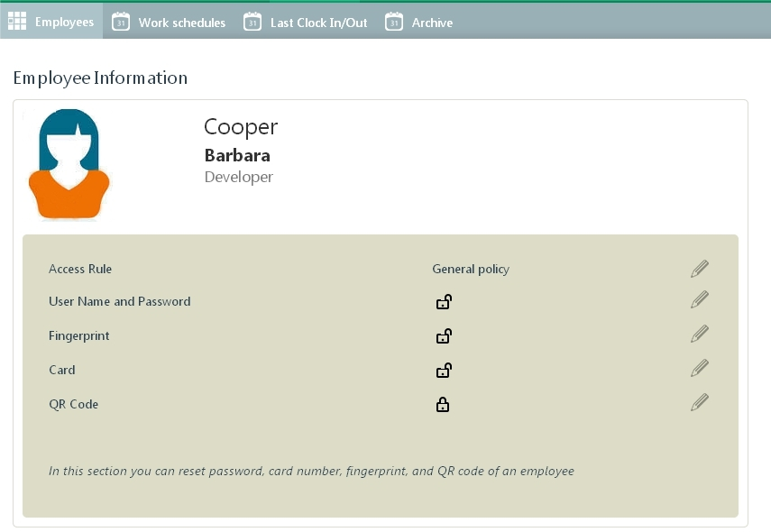Viewport: 771px width, 532px height.
Task: Click the Archive calendar icon
Action: [x=394, y=23]
